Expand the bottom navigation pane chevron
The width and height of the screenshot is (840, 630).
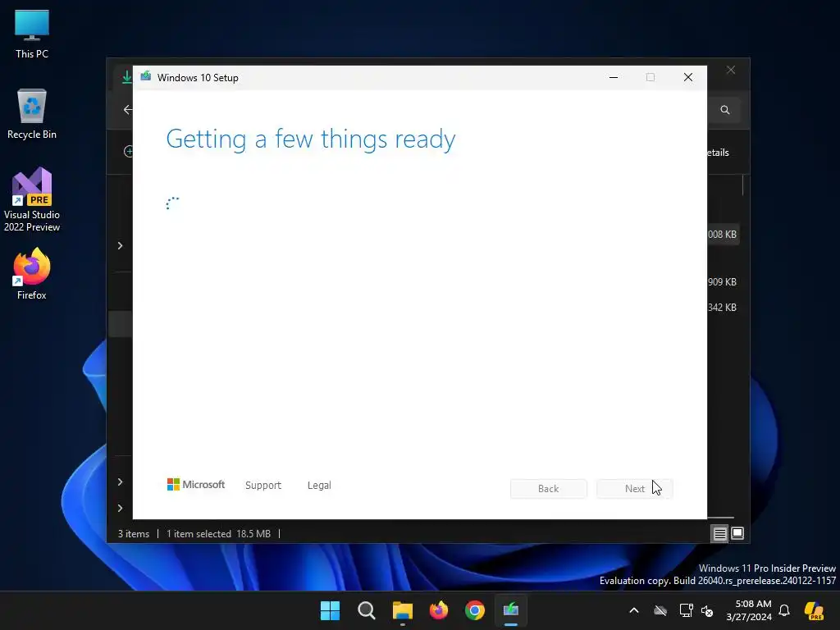click(x=120, y=509)
